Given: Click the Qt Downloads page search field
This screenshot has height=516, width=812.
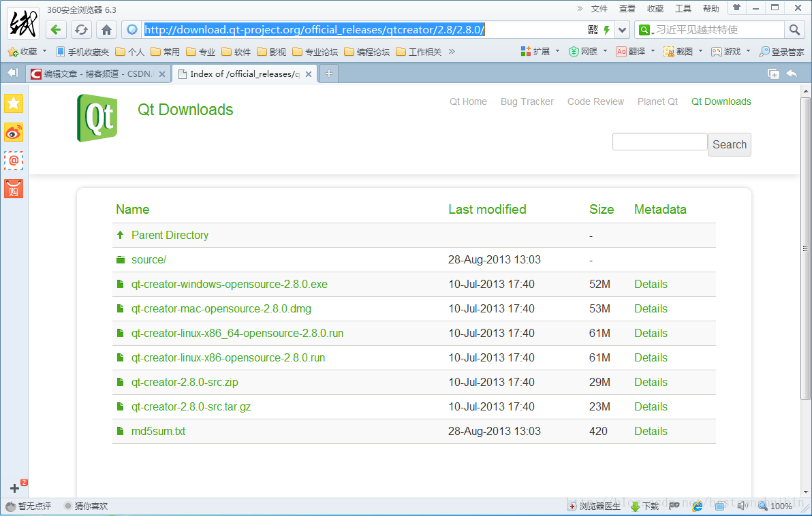Looking at the screenshot, I should [x=659, y=142].
